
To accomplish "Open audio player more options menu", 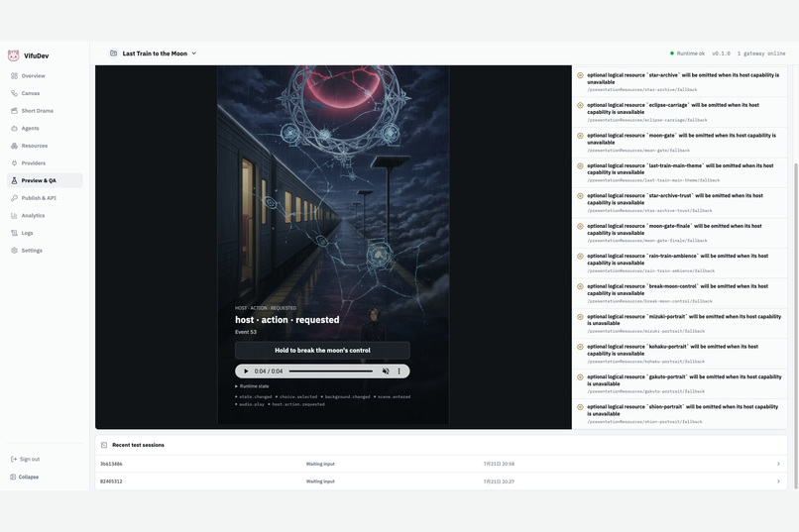I will tap(399, 372).
